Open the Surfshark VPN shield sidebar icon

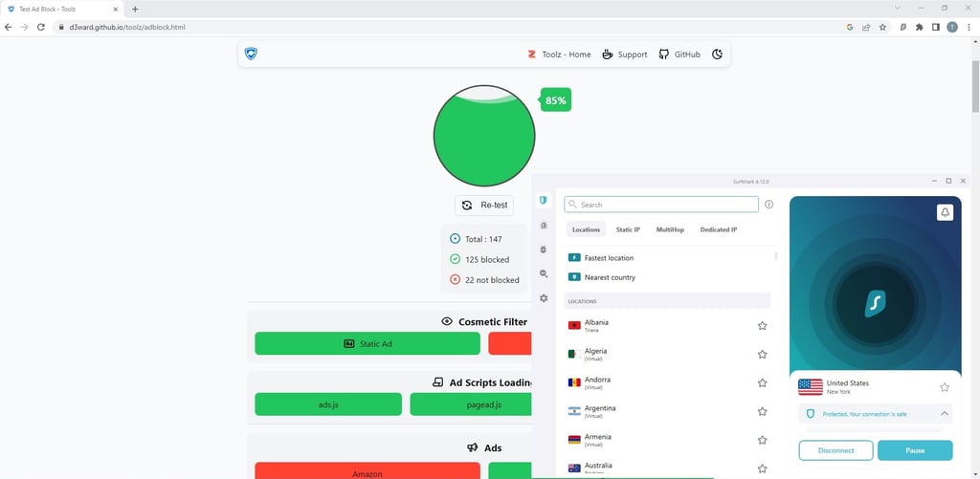[x=544, y=201]
